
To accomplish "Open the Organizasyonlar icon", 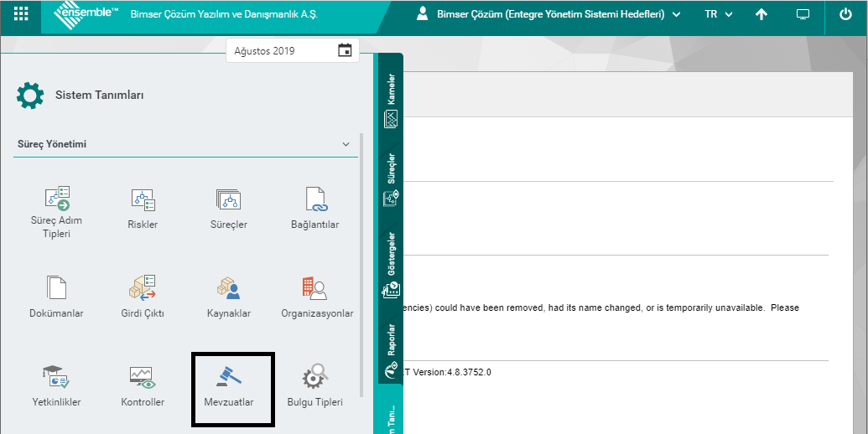I will pyautogui.click(x=316, y=288).
